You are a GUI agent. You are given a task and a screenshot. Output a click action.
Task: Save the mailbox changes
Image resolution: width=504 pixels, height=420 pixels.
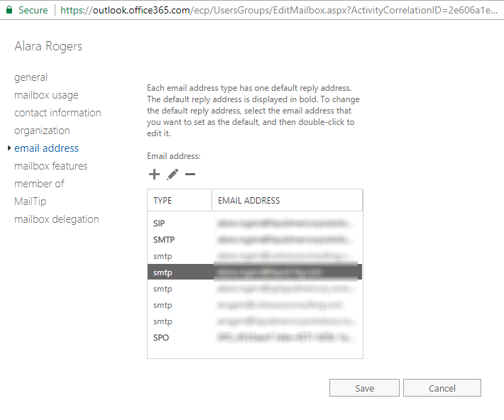click(x=364, y=388)
